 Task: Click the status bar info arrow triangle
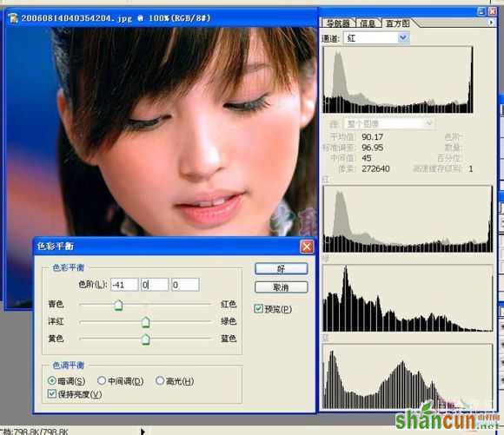[143, 432]
